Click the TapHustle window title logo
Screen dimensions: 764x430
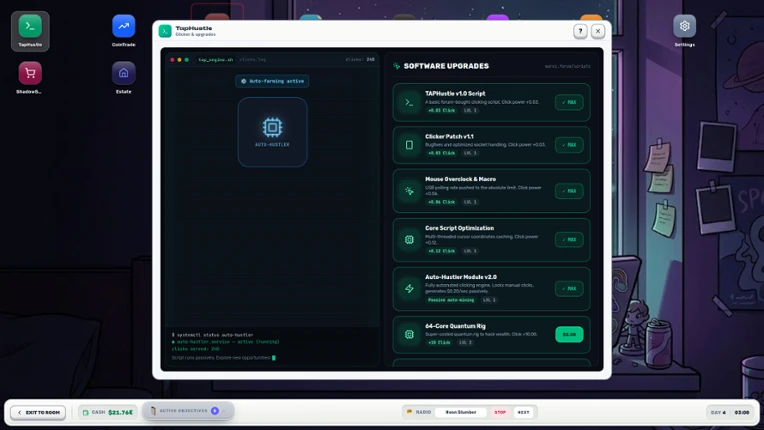(x=165, y=31)
